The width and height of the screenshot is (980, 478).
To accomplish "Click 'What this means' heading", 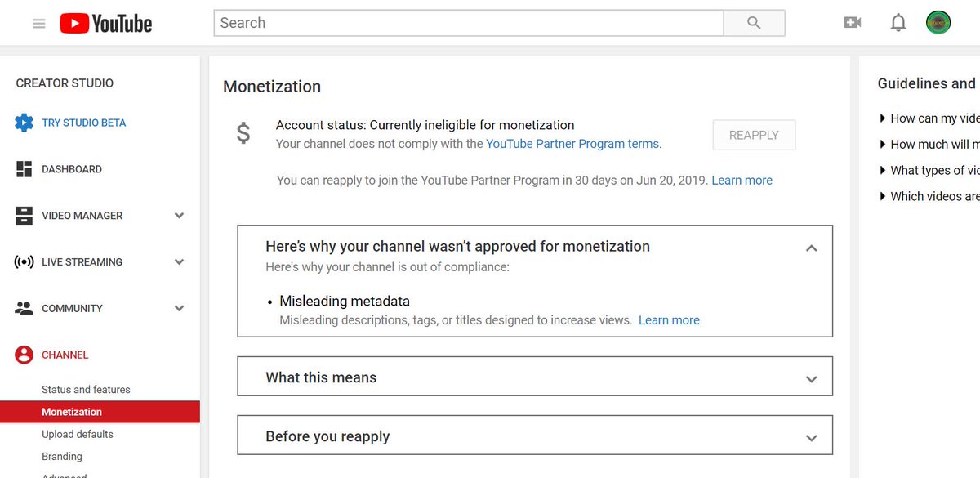I will (x=321, y=377).
